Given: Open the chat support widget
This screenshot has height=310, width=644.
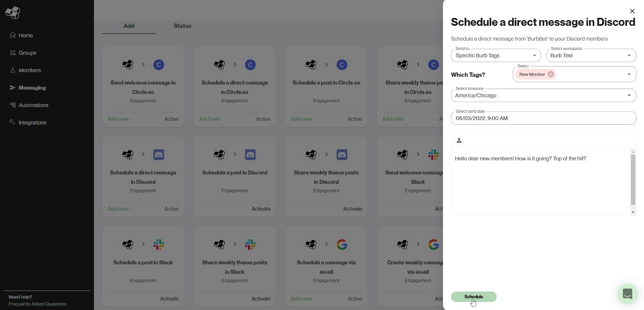Looking at the screenshot, I should 627,293.
